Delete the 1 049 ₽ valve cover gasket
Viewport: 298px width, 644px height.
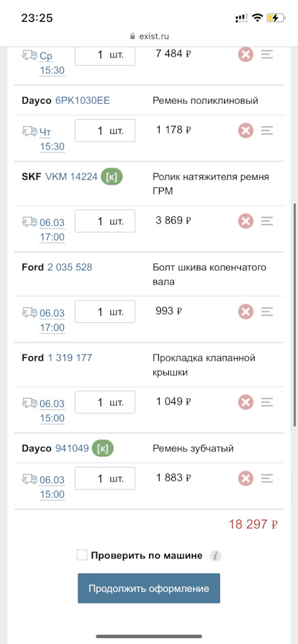(246, 402)
